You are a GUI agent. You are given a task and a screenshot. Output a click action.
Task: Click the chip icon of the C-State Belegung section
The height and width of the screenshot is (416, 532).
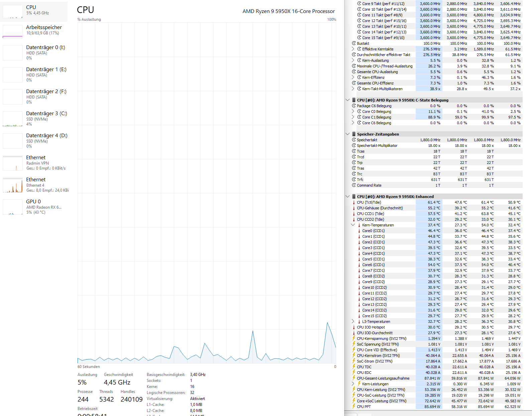click(354, 100)
